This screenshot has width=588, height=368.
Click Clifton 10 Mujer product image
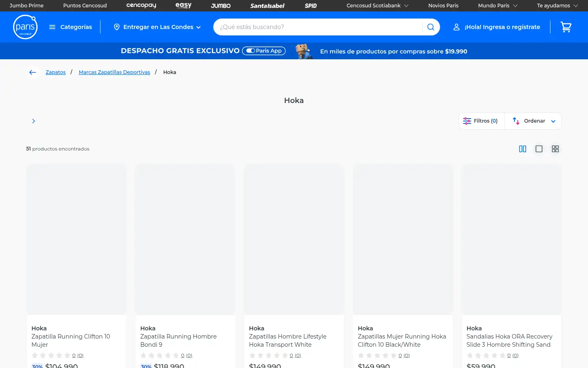tap(76, 239)
